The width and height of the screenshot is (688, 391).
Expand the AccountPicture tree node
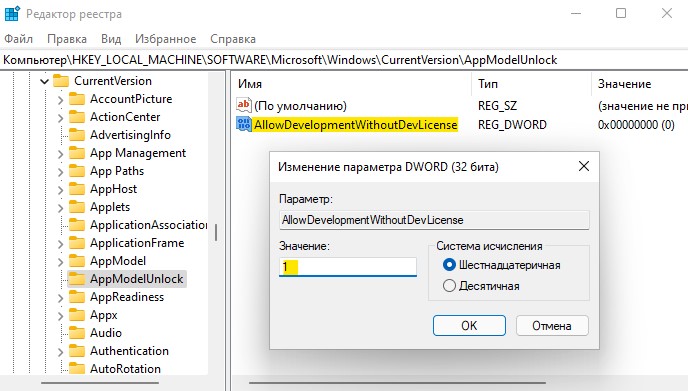point(61,100)
